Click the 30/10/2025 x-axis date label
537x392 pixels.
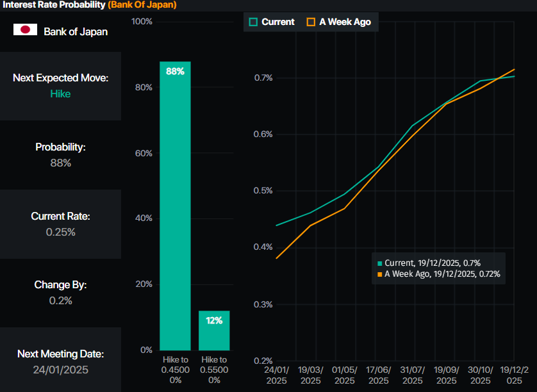pos(481,375)
